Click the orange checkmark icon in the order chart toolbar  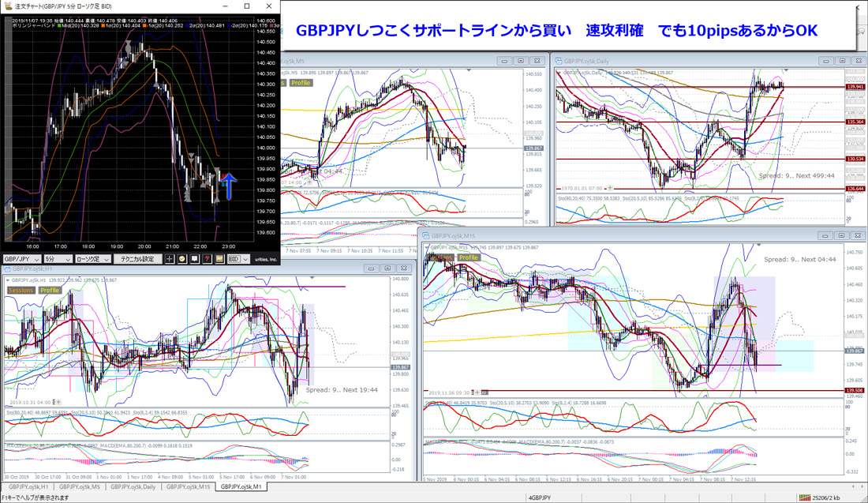182,259
